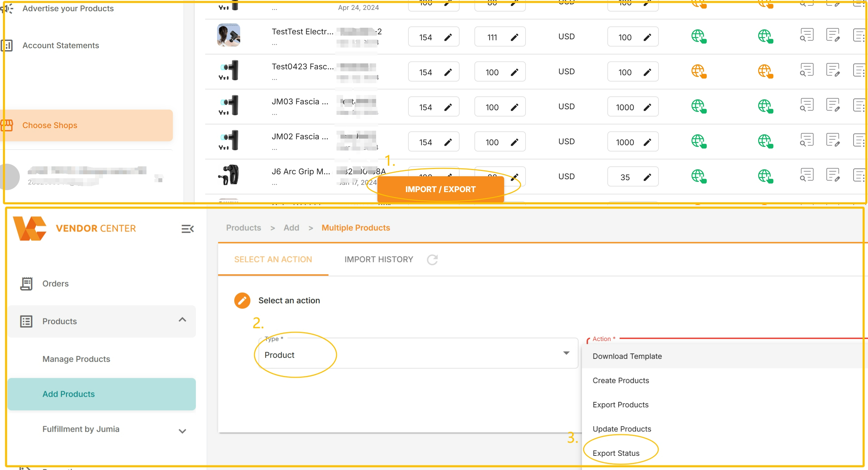Image resolution: width=868 pixels, height=470 pixels.
Task: Choose Download Template action option
Action: [x=627, y=356]
